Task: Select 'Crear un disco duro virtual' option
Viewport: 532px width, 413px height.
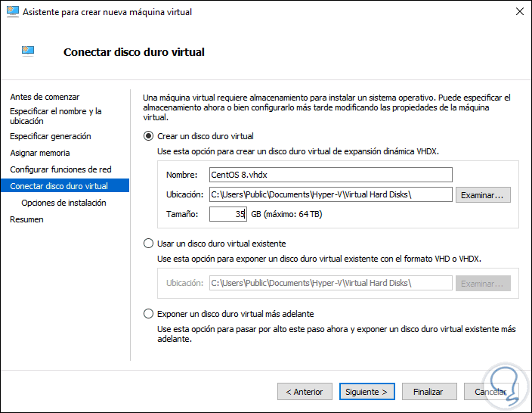Action: [148, 136]
